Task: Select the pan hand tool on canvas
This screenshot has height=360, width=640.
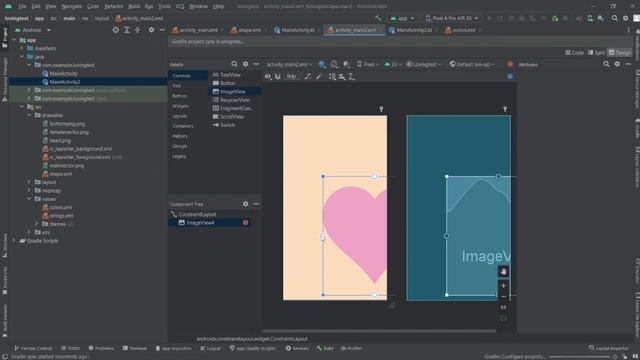Action: 503,271
